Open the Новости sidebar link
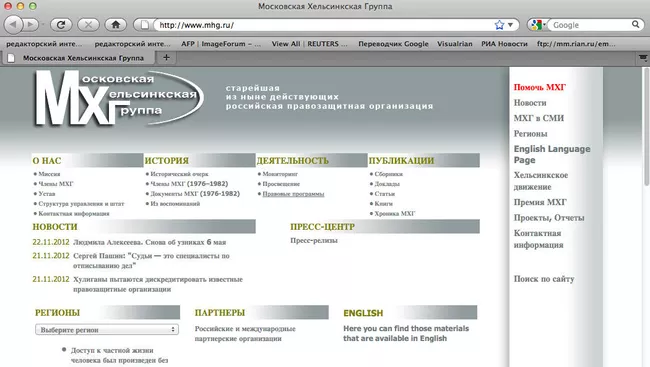Image resolution: width=650 pixels, height=367 pixels. pyautogui.click(x=530, y=102)
